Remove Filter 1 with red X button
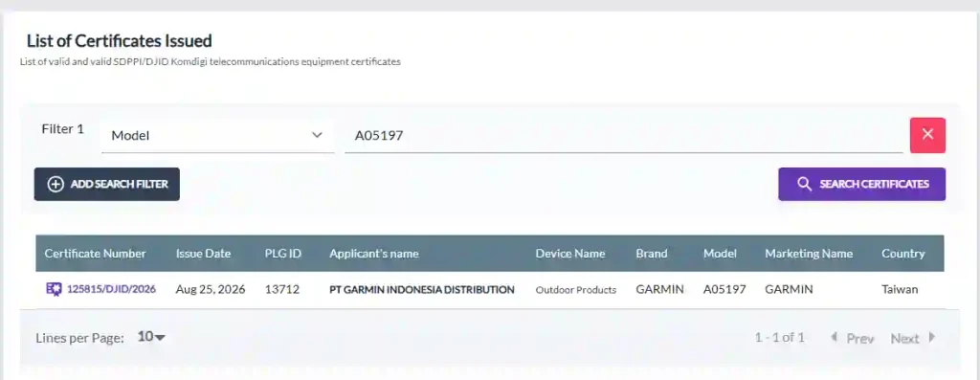The width and height of the screenshot is (980, 380). (x=927, y=135)
